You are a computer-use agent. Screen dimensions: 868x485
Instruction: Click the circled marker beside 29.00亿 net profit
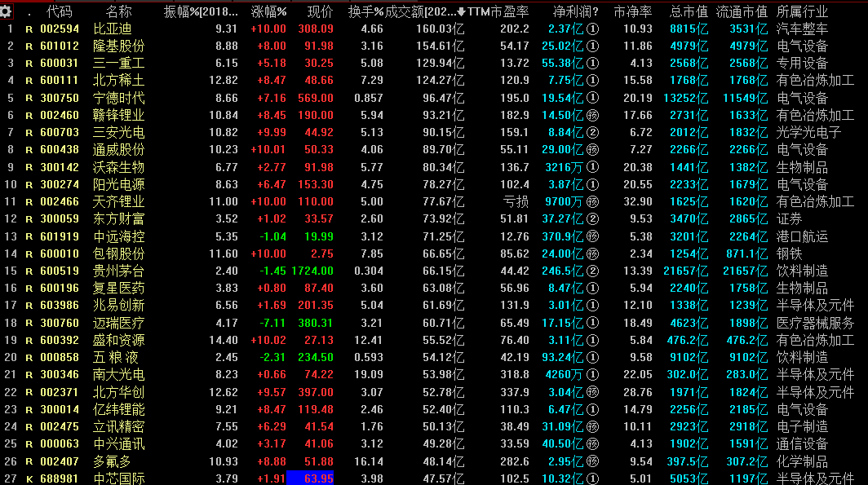tap(592, 150)
